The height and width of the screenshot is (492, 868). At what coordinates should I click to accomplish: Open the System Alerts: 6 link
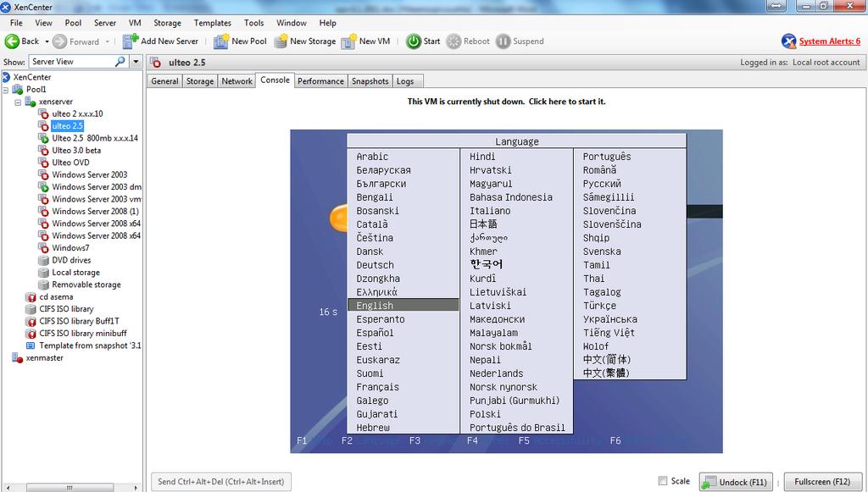[830, 41]
